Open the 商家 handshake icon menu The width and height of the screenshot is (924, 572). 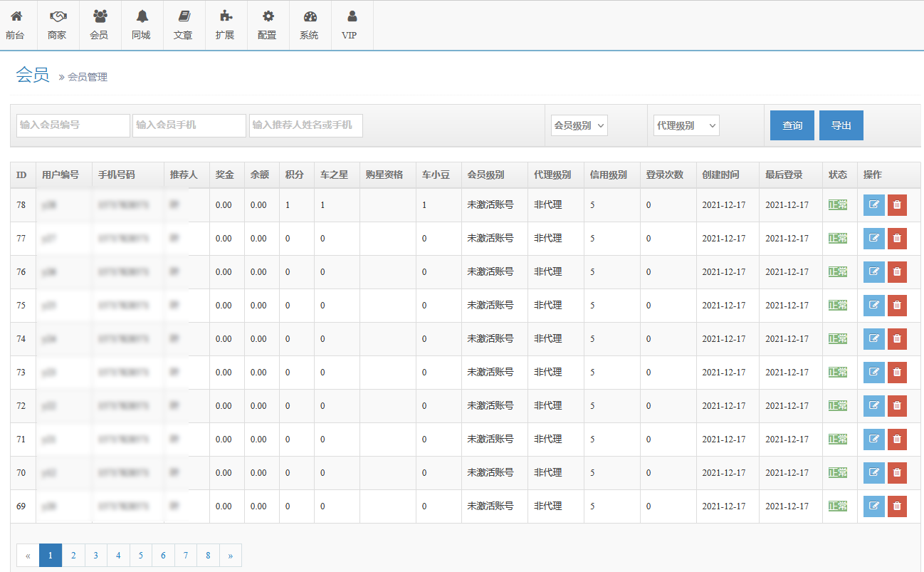[x=57, y=25]
